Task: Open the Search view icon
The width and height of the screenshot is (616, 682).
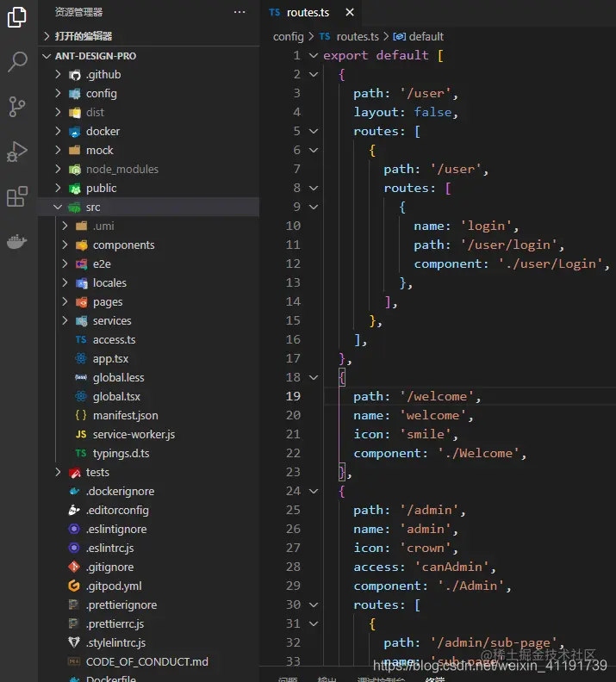Action: (17, 61)
